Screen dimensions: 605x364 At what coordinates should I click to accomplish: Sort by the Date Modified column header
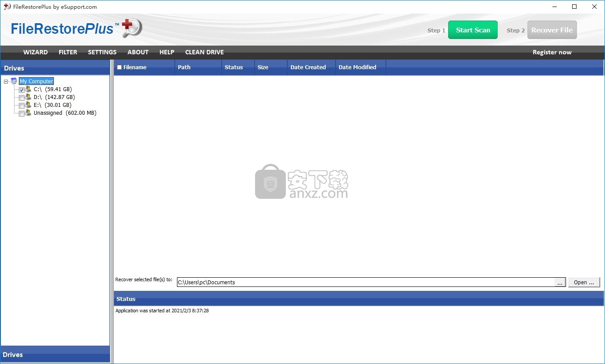pyautogui.click(x=361, y=67)
